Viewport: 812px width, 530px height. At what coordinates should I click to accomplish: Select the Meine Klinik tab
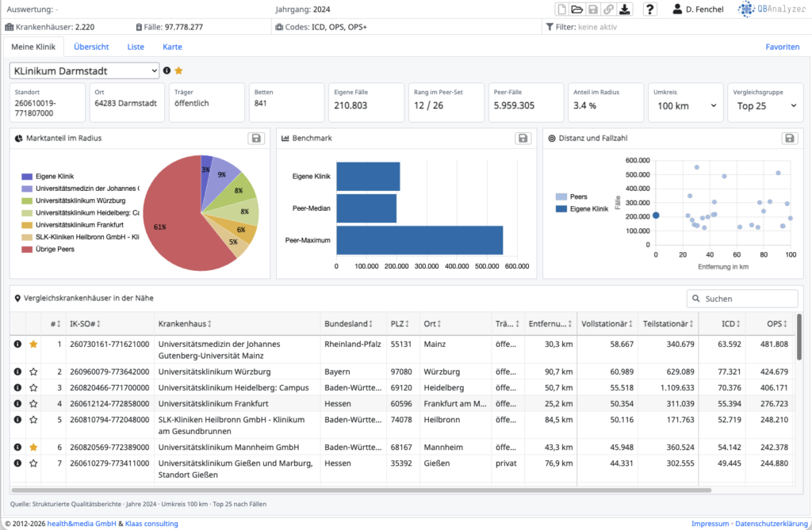click(x=33, y=47)
